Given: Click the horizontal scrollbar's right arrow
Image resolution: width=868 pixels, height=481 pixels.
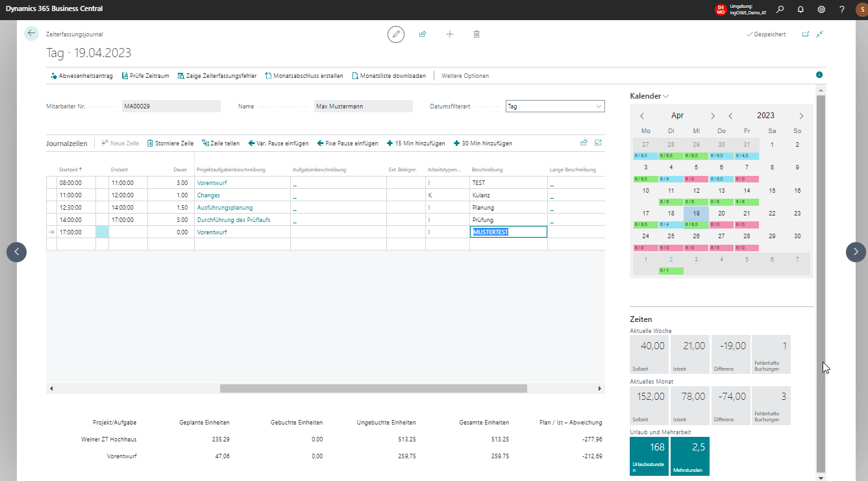Looking at the screenshot, I should click(599, 388).
